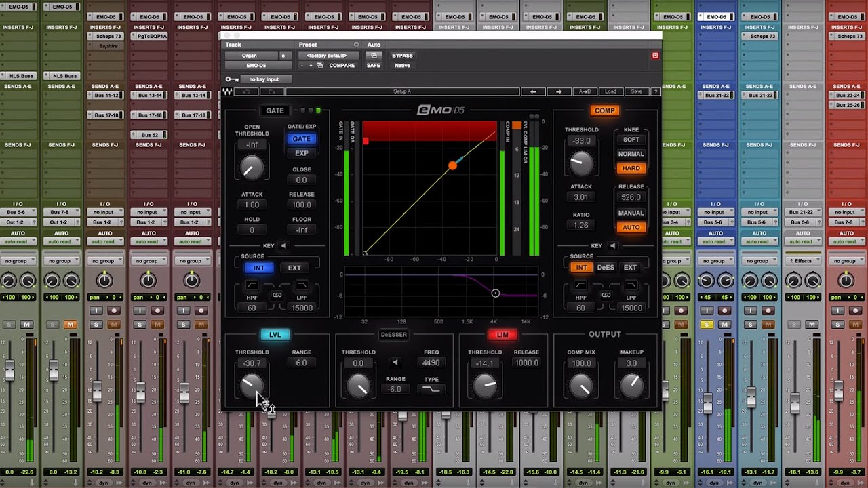Click the Gate LPF filter shape icon
The width and height of the screenshot is (868, 488).
pyautogui.click(x=302, y=287)
